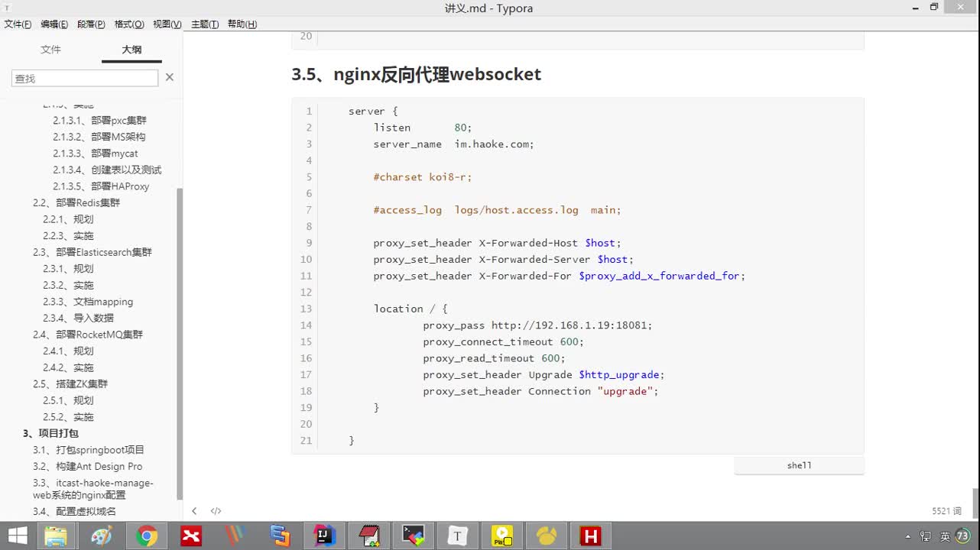980x550 pixels.
Task: Jump to 2.1.3.3 部署mycat outline item
Action: (x=96, y=154)
